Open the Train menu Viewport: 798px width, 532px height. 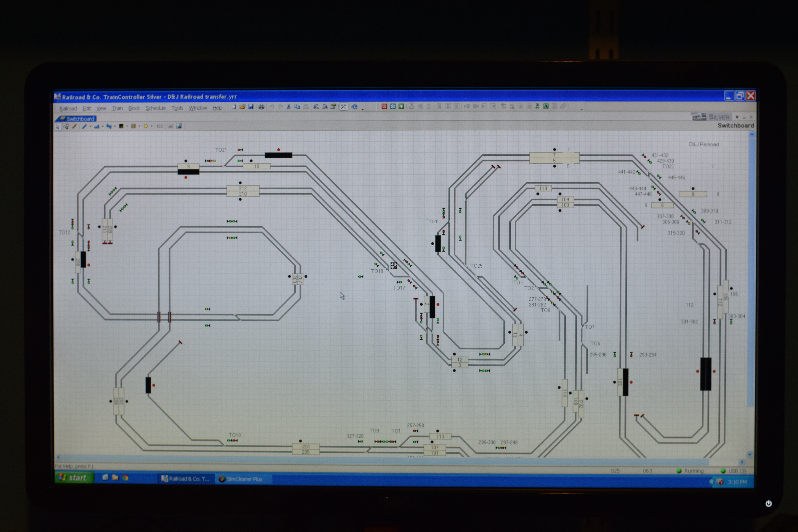[x=117, y=108]
